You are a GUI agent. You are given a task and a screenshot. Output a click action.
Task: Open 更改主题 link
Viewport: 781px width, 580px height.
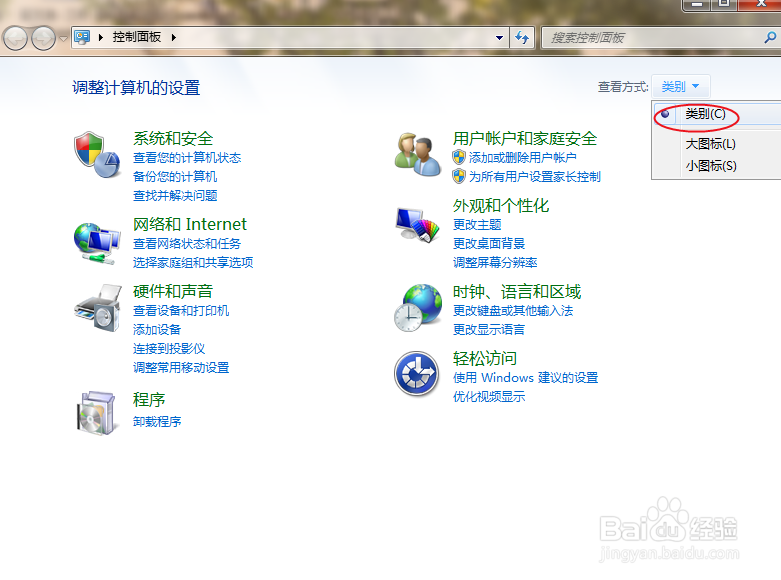point(477,225)
